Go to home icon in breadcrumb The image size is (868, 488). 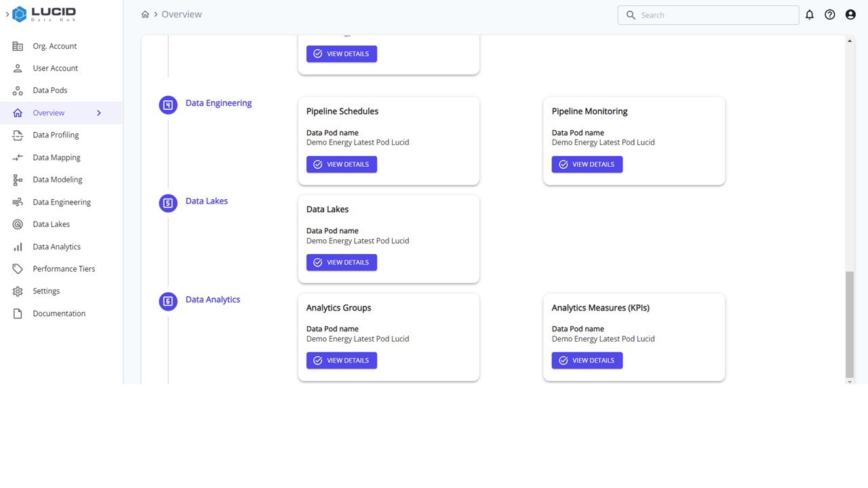[x=145, y=14]
